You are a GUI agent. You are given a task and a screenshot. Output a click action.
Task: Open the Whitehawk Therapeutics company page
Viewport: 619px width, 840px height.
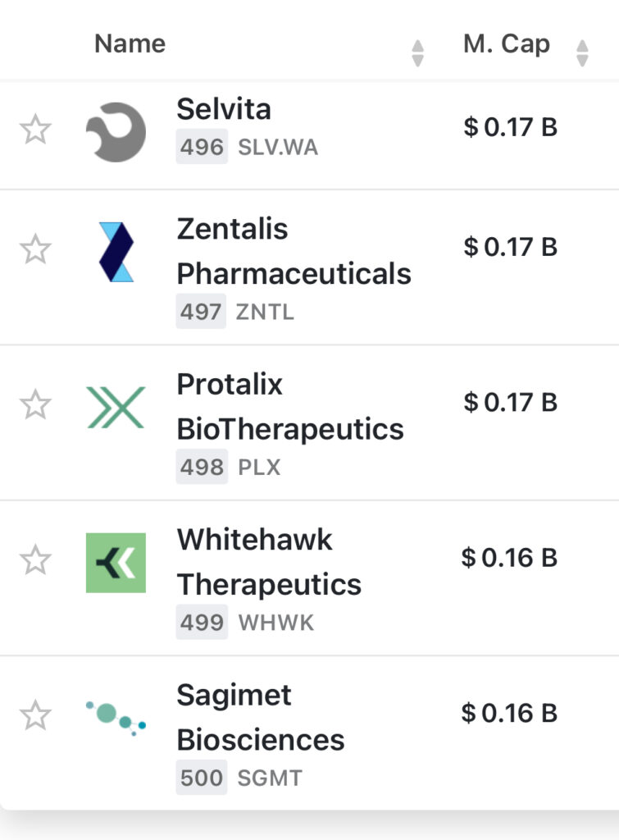(x=269, y=562)
